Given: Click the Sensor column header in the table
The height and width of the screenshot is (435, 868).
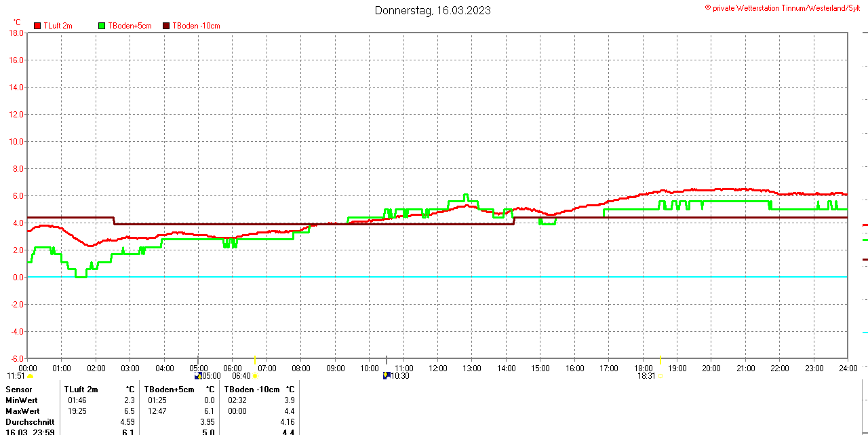Looking at the screenshot, I should click(x=19, y=390).
